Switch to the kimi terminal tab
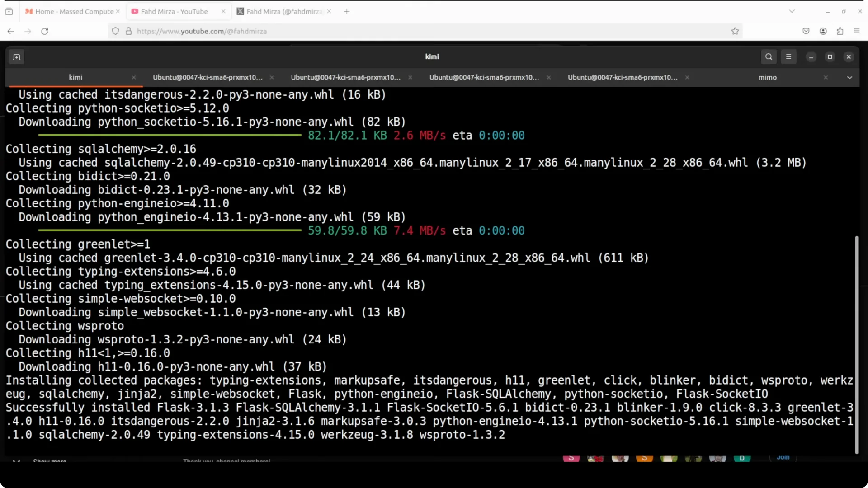 coord(75,78)
